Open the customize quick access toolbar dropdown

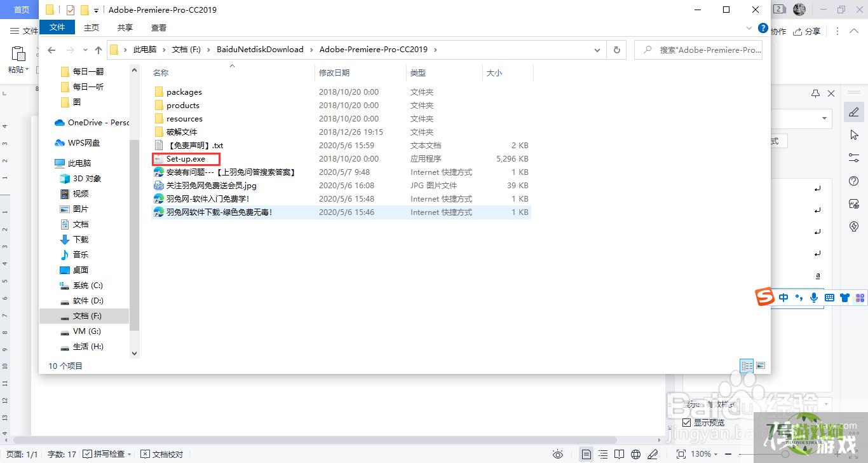coord(96,10)
